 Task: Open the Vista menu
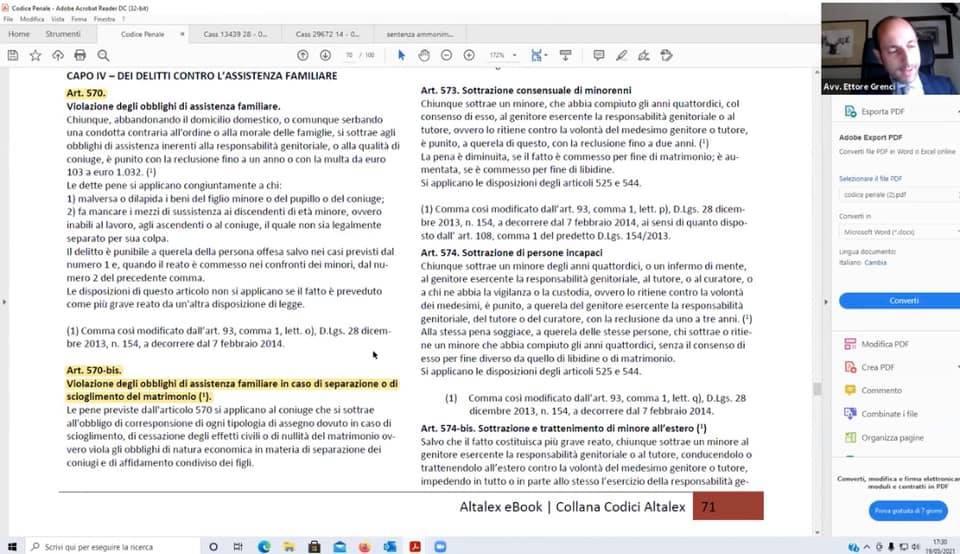(x=58, y=19)
